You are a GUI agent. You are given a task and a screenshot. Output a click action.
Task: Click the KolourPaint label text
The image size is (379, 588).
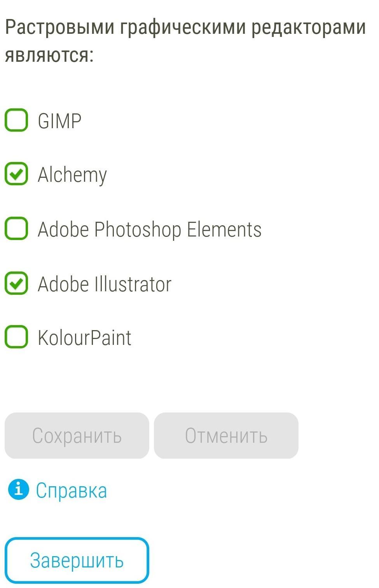tap(84, 337)
